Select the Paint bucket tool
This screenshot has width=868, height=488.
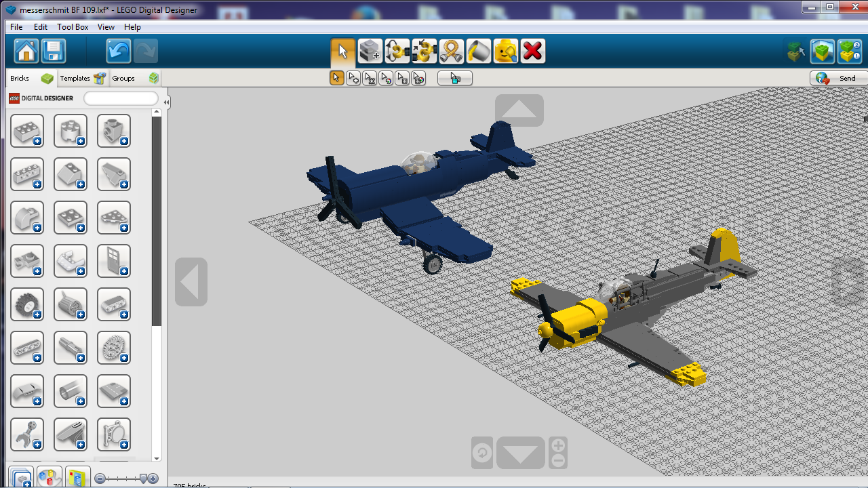point(478,52)
